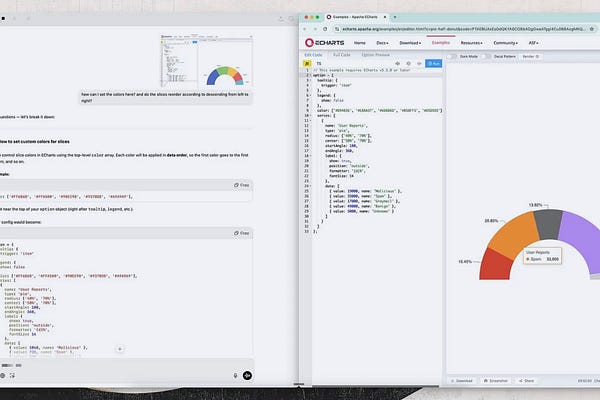This screenshot has width=600, height=400.
Task: Open the attached screenshot thumbnail in chat
Action: pos(207,61)
